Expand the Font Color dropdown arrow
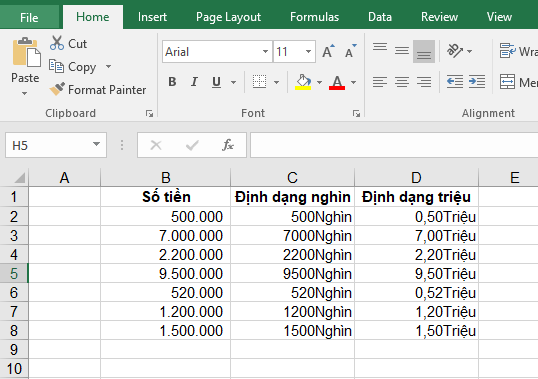Viewport: 538px width, 379px height. click(353, 82)
